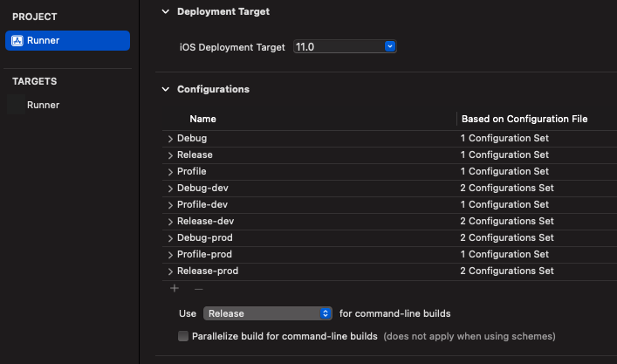Click Profile row's 1 Configuration Set cell
Screen dimensions: 617x364
pos(504,171)
